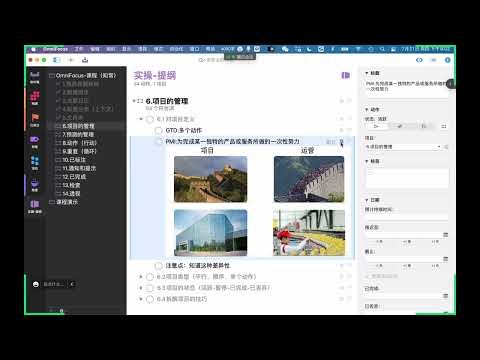480x360 pixels.
Task: Open the project dropdown showing 6.项目的管理
Action: 403,147
